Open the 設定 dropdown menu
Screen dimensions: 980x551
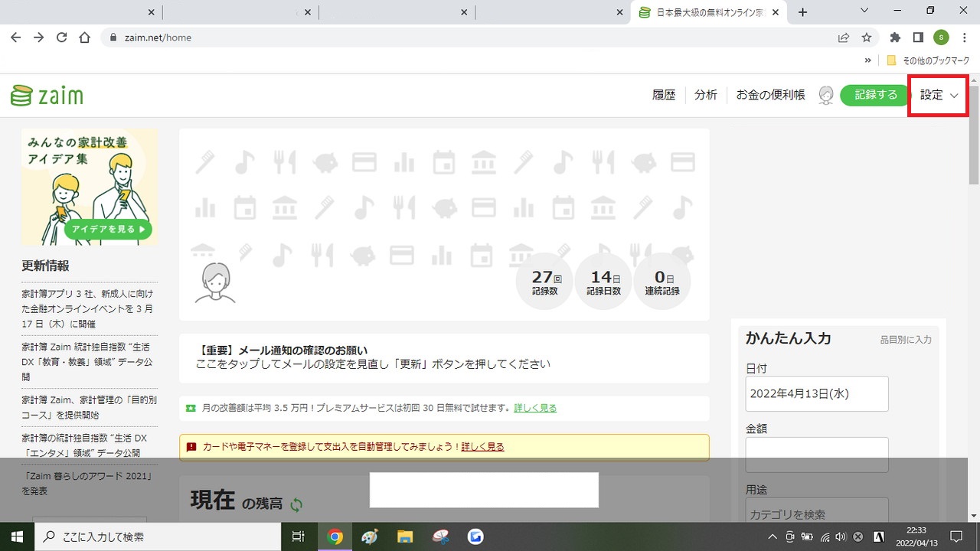pyautogui.click(x=939, y=95)
